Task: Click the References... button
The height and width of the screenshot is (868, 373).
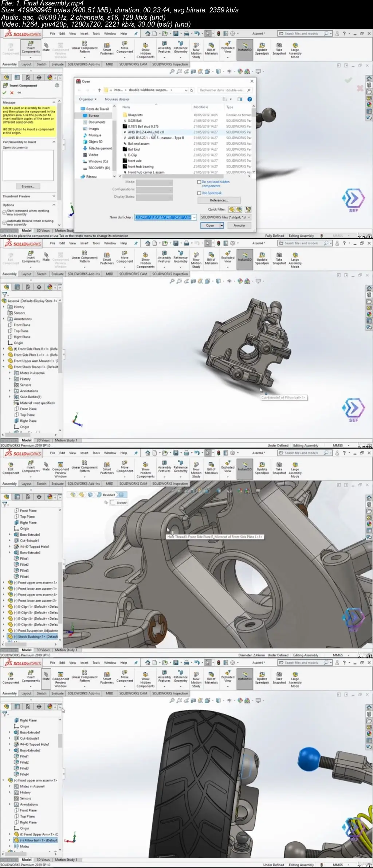Action: pyautogui.click(x=219, y=200)
